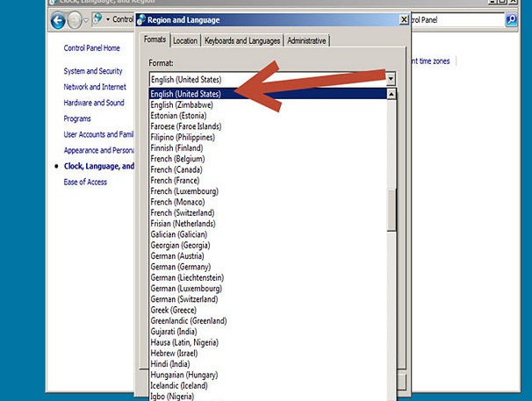
Task: Open recent pages dropdown beside Forward arrow
Action: [x=86, y=21]
